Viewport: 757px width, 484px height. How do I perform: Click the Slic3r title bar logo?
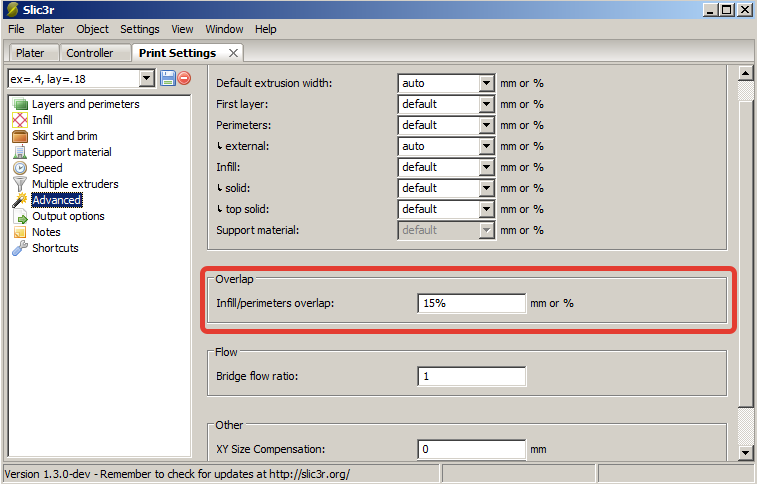(13, 9)
